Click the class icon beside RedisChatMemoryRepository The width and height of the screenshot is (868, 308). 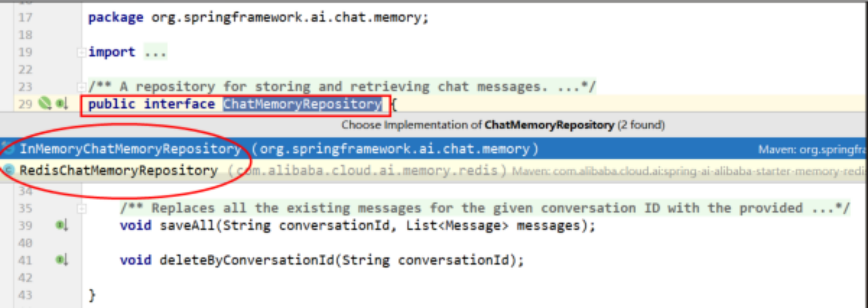click(x=8, y=170)
